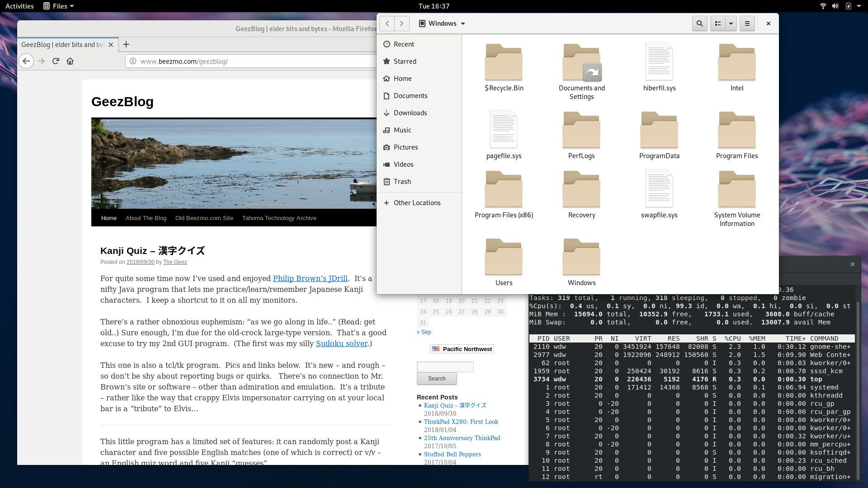868x488 pixels.
Task: Open About The Blog navigation item
Action: click(146, 218)
